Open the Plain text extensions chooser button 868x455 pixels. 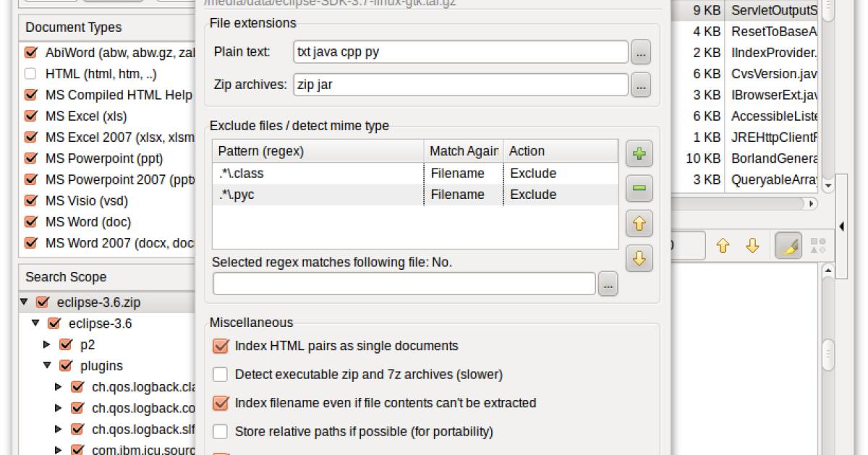coord(641,52)
